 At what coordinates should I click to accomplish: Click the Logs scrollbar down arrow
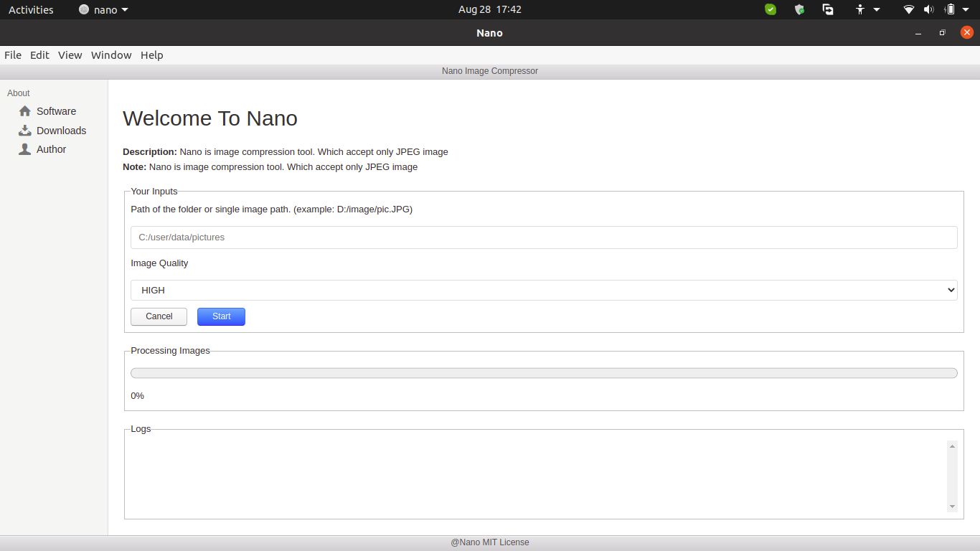(x=953, y=507)
